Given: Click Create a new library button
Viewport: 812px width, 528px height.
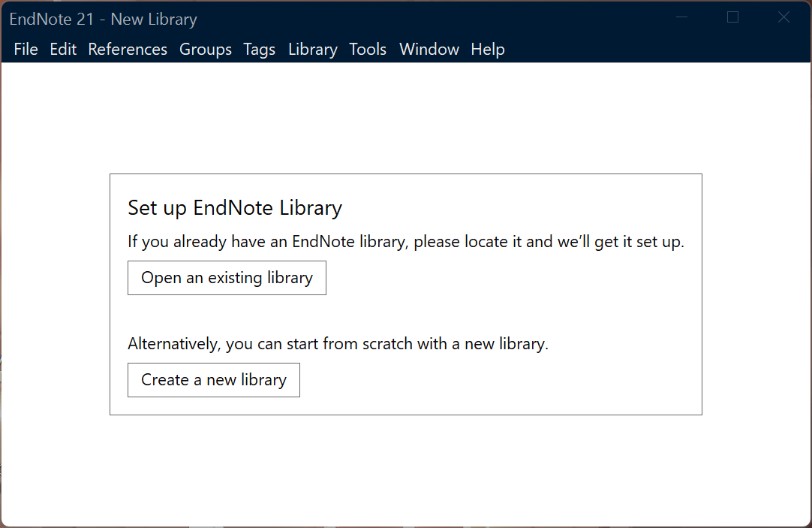Looking at the screenshot, I should pos(214,380).
